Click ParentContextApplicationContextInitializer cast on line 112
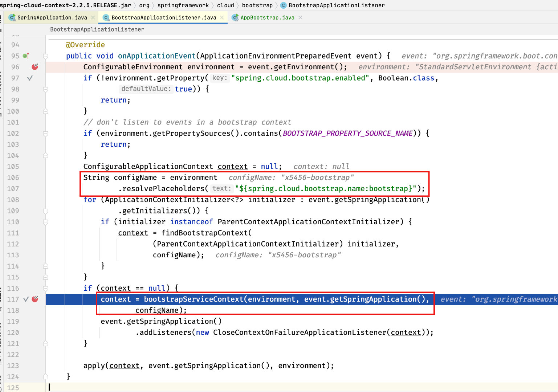 [x=248, y=244]
